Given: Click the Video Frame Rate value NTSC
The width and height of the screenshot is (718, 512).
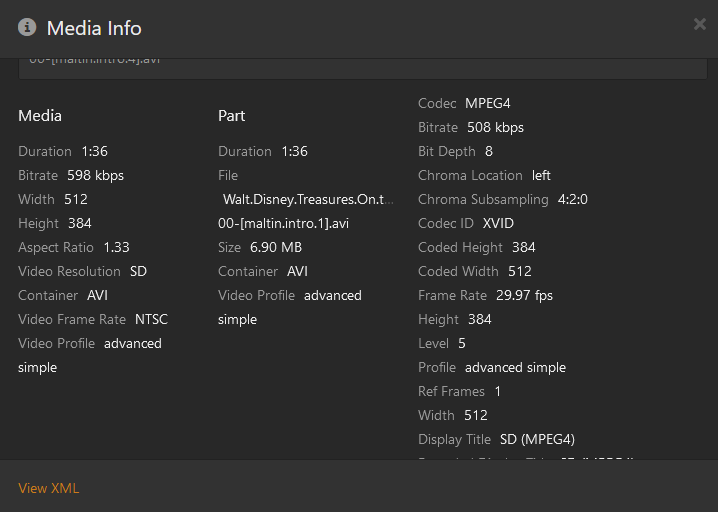Looking at the screenshot, I should (152, 319).
